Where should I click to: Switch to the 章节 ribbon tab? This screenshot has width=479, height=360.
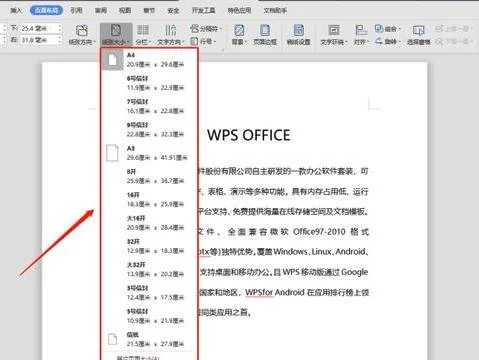click(149, 10)
